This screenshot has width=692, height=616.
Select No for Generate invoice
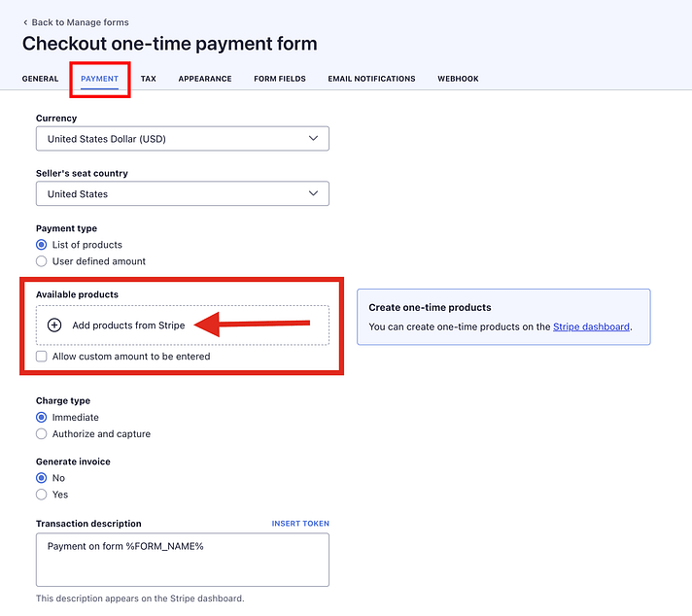click(42, 478)
